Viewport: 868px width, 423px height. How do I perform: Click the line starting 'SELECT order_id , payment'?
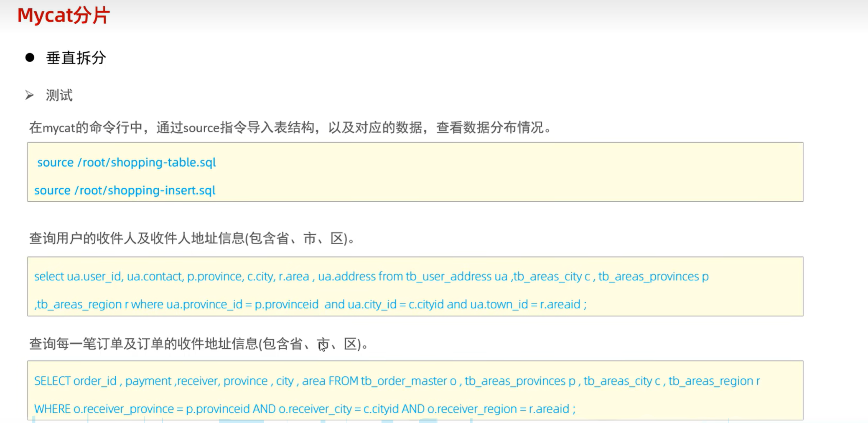397,381
